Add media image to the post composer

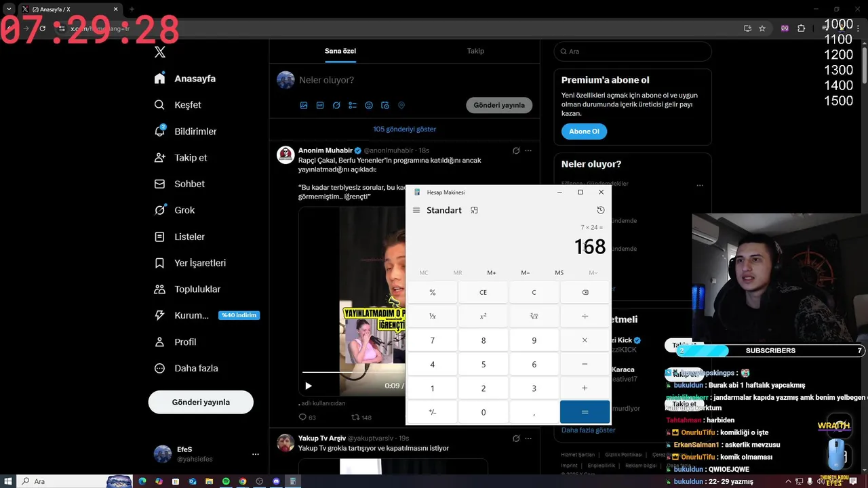(x=304, y=105)
